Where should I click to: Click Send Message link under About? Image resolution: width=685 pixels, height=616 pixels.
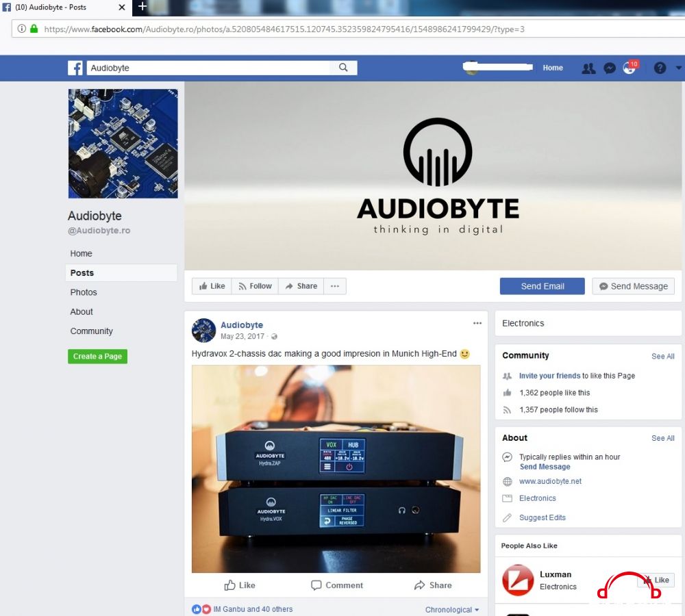pos(545,467)
